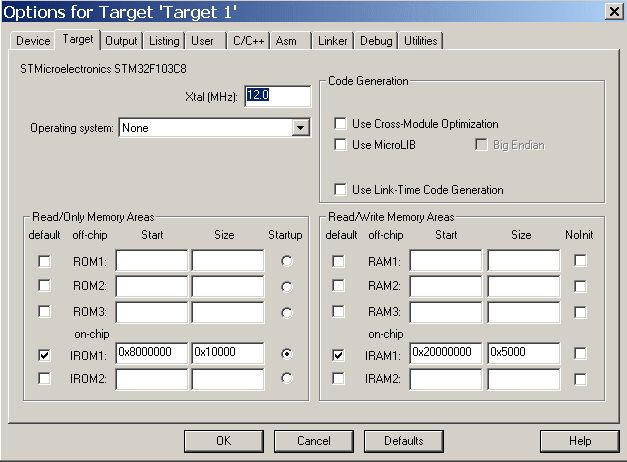Select the ROM3 Startup radio button
Screen dimensions: 627x462
coord(287,312)
